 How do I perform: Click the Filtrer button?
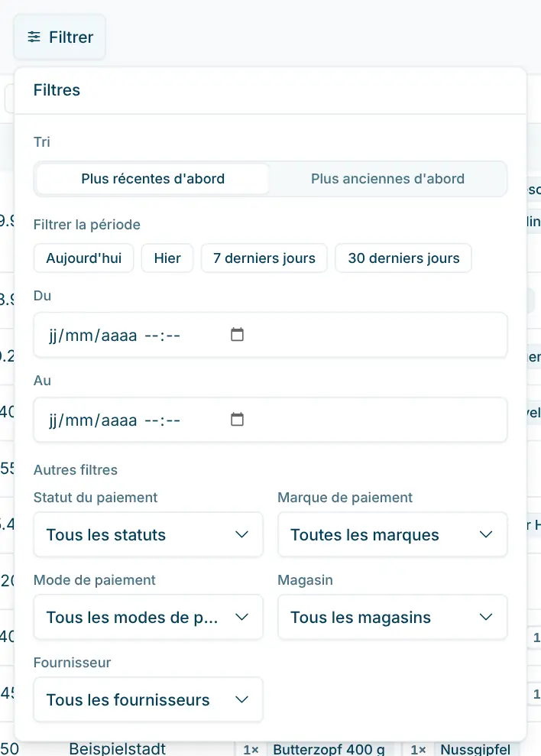(x=60, y=37)
